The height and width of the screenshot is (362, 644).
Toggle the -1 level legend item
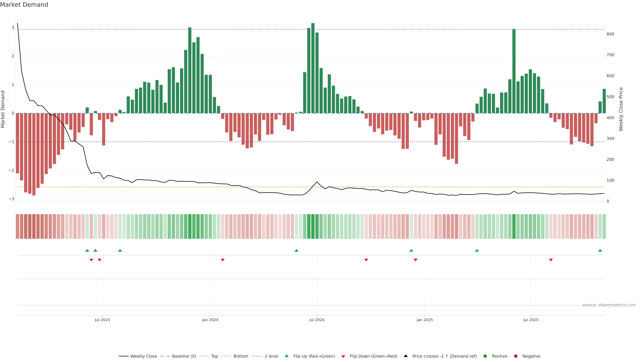pyautogui.click(x=271, y=356)
